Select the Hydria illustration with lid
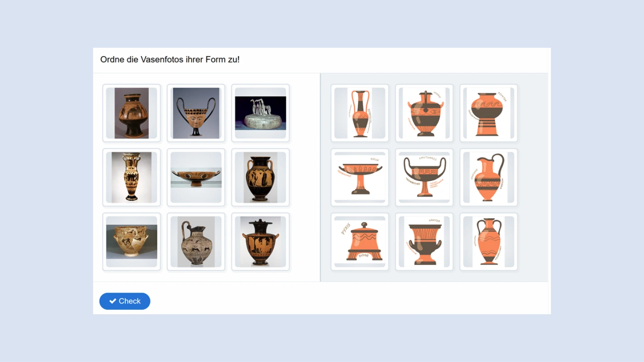 424,113
